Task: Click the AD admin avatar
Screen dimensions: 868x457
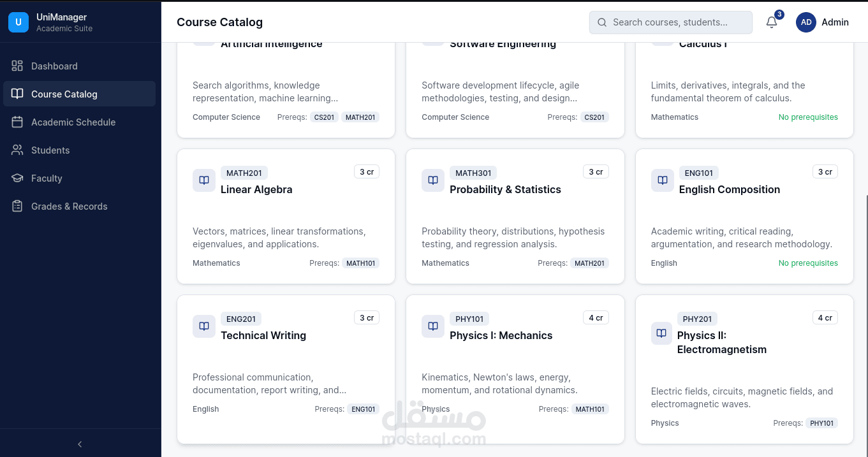Action: 806,22
